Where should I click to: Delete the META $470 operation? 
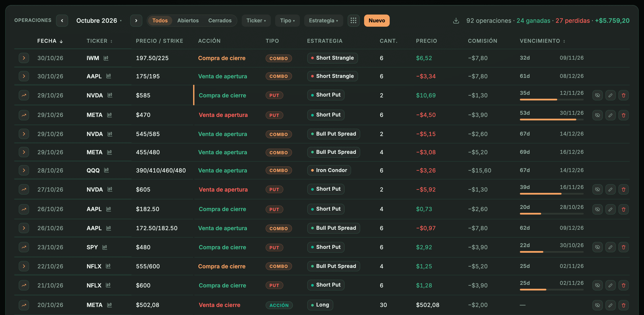(624, 115)
